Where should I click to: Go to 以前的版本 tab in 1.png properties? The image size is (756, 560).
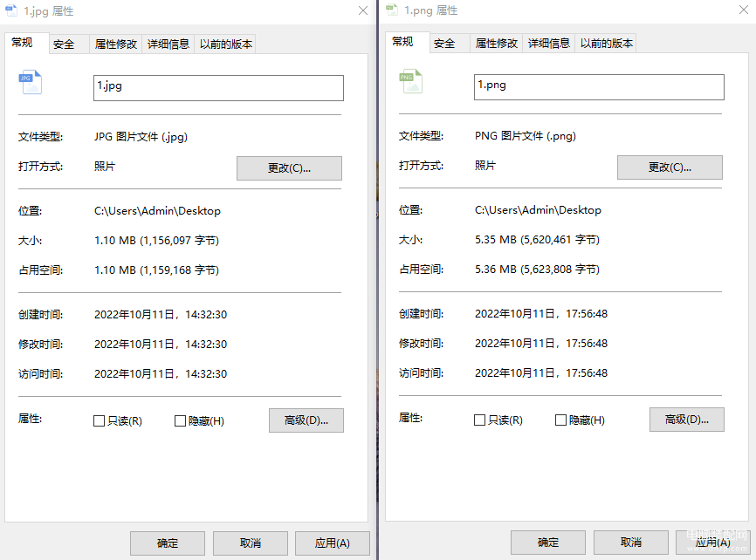pos(606,44)
